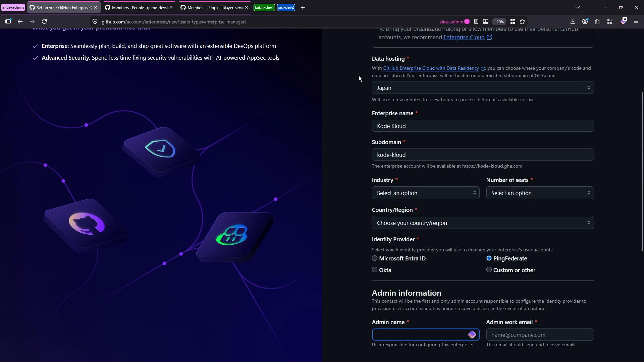Image resolution: width=644 pixels, height=362 pixels.
Task: Click the purple autofill icon in Admin name
Action: 472,335
